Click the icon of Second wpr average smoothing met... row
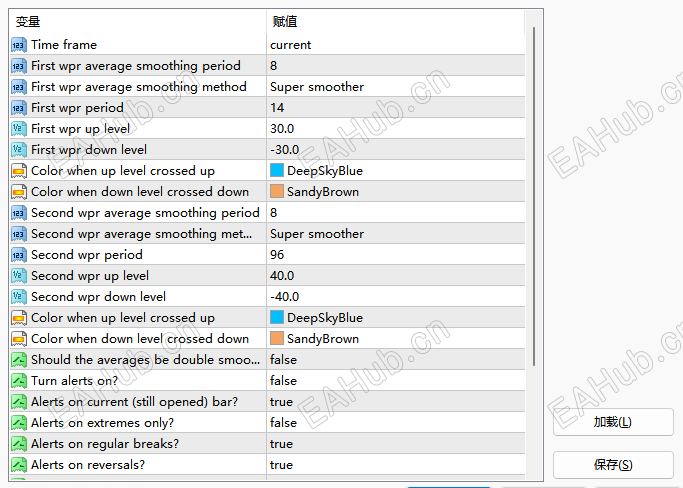This screenshot has width=683, height=488. point(19,234)
